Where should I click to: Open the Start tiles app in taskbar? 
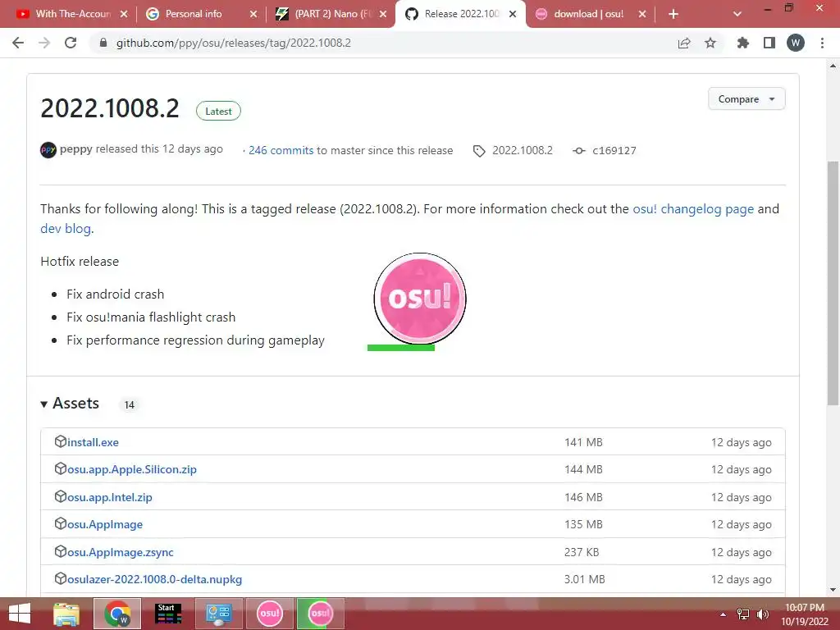point(167,614)
